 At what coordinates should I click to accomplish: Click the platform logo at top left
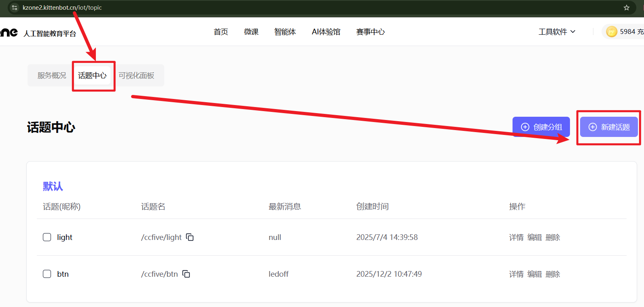click(x=9, y=32)
